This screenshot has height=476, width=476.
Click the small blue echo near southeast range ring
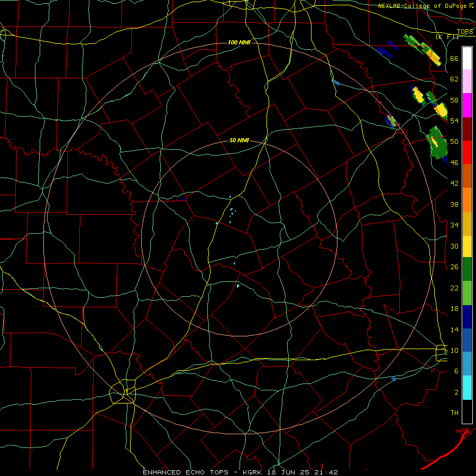click(x=393, y=379)
